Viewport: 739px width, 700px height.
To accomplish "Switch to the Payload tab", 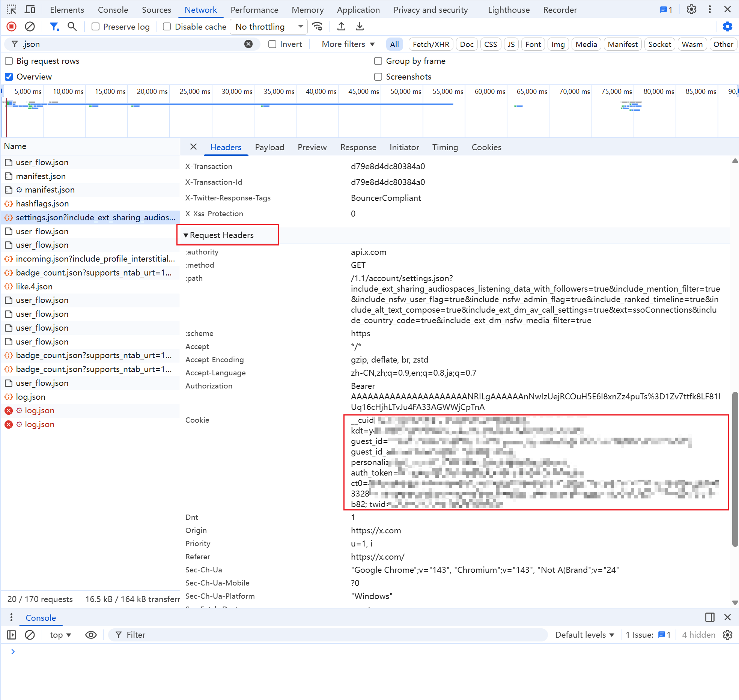I will pos(269,148).
